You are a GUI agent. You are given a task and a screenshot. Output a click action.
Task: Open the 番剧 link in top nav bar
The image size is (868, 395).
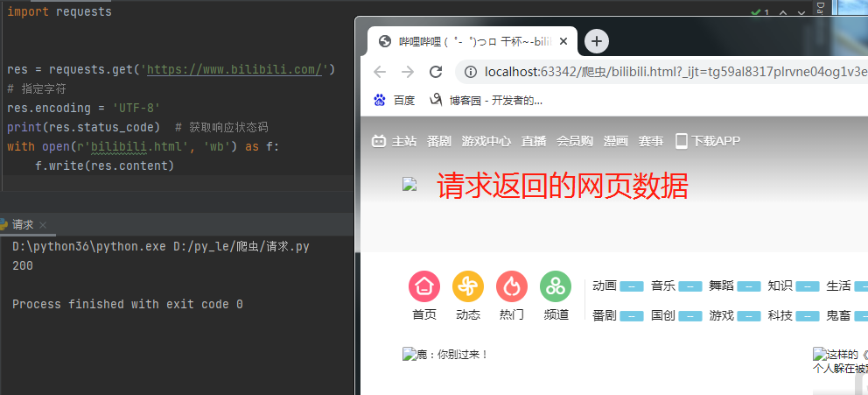coord(439,141)
